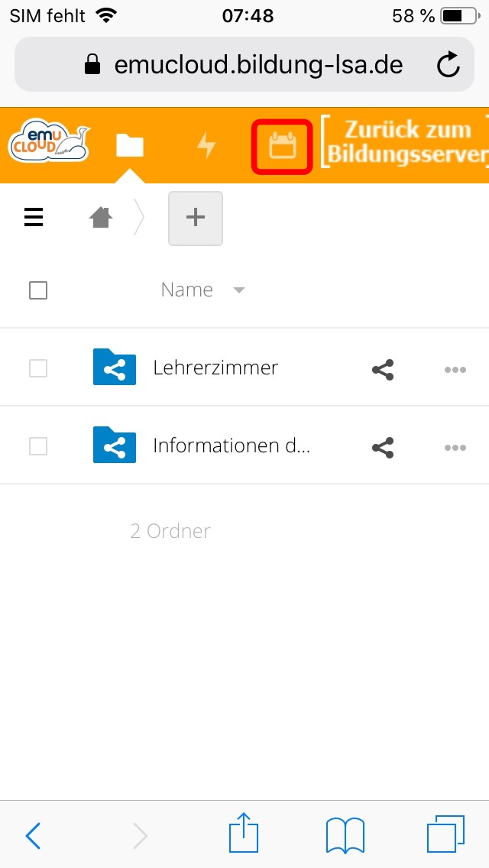
Task: Open the hamburger navigation menu
Action: 34,218
